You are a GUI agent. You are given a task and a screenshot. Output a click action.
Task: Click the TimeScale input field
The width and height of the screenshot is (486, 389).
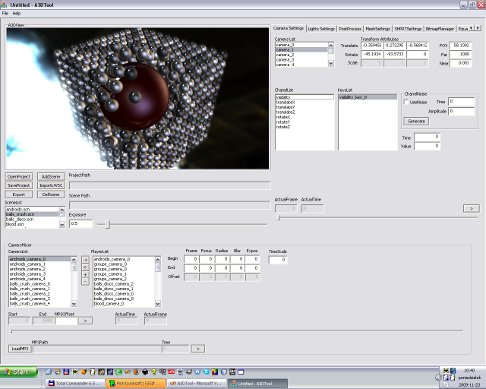(278, 260)
